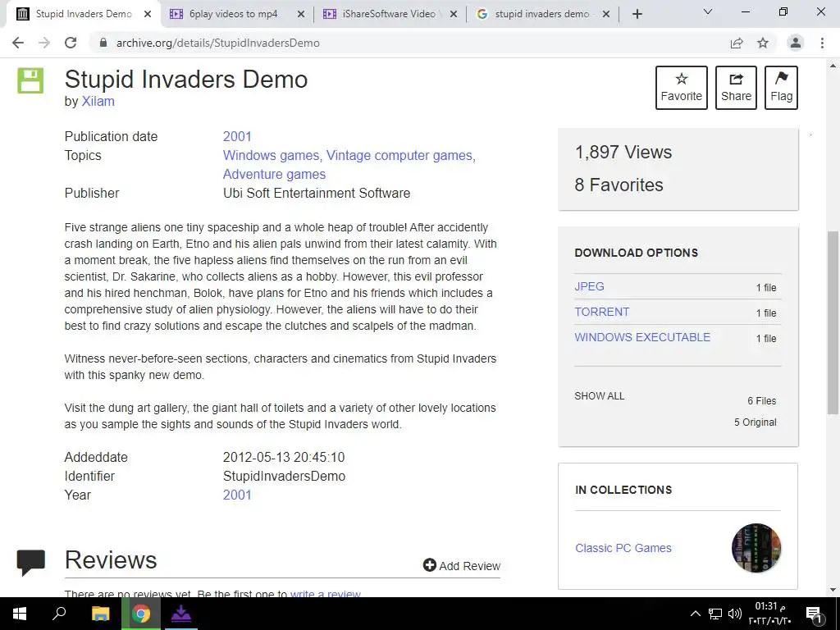Screen dimensions: 840x630
Task: Select the Stupid Invaders Demo tab
Action: click(83, 14)
